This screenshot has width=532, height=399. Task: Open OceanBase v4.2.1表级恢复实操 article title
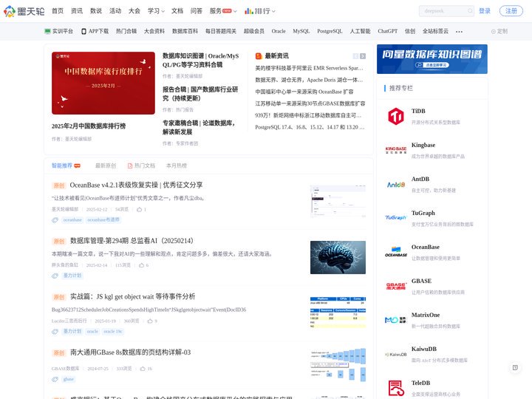pos(136,185)
